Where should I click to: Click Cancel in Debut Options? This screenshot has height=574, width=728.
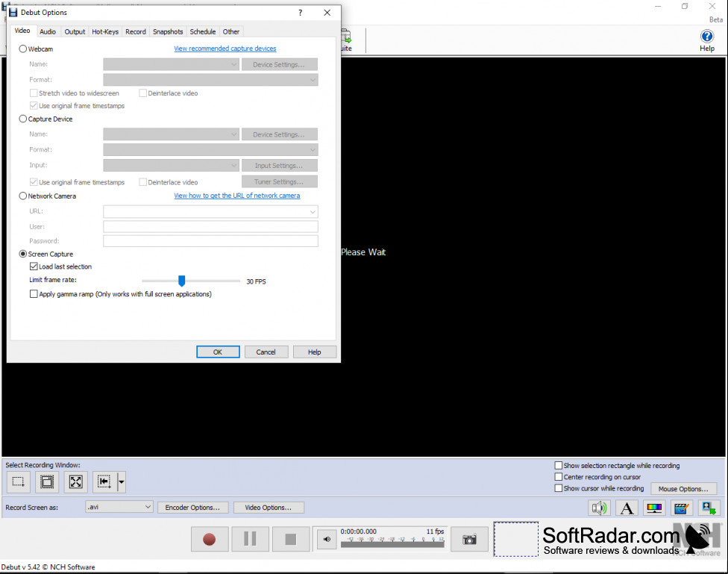[x=266, y=352]
